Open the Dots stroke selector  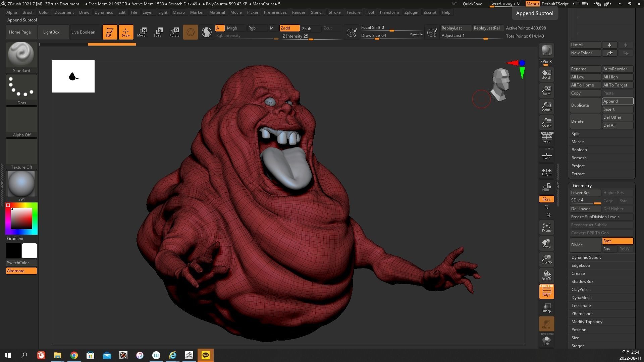(21, 89)
